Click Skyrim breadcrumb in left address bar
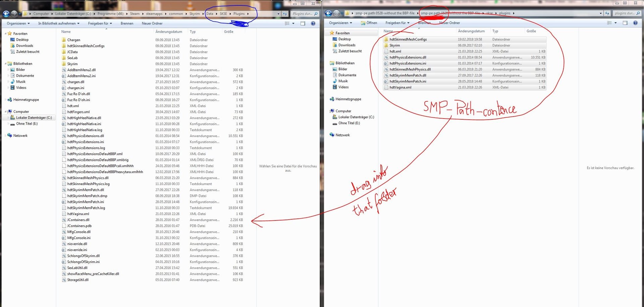The width and height of the screenshot is (644, 307). [x=195, y=14]
